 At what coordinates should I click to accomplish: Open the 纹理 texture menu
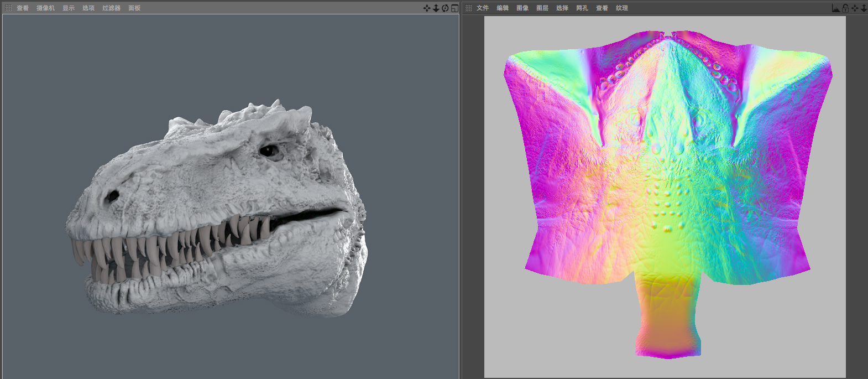[622, 8]
